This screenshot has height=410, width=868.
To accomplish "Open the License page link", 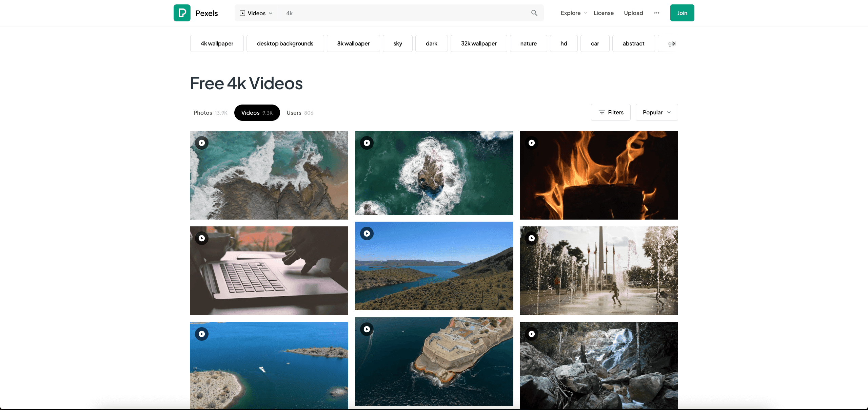I will coord(604,13).
